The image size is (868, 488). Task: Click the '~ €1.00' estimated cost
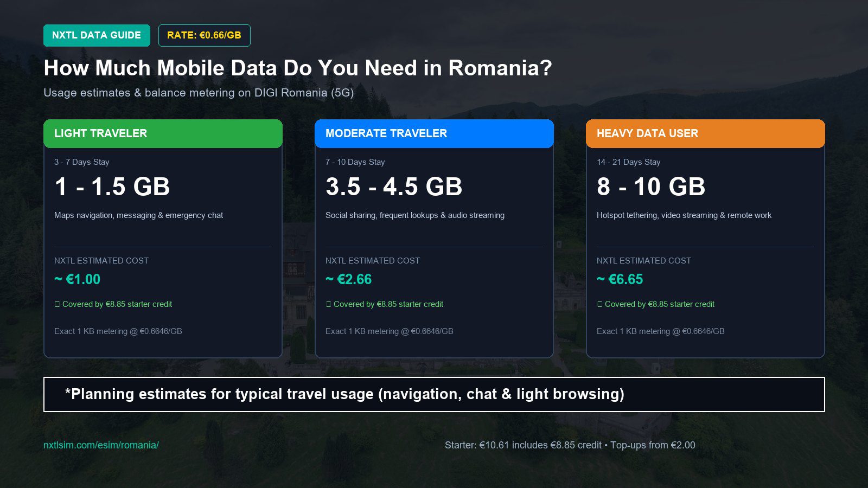coord(78,279)
